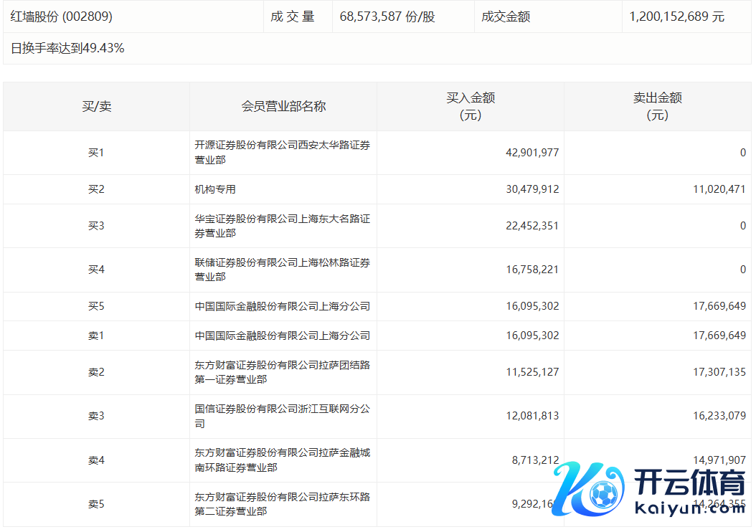The image size is (756, 532).
Task: Click the 联储证券 上海松林路 branch name
Action: tap(282, 270)
